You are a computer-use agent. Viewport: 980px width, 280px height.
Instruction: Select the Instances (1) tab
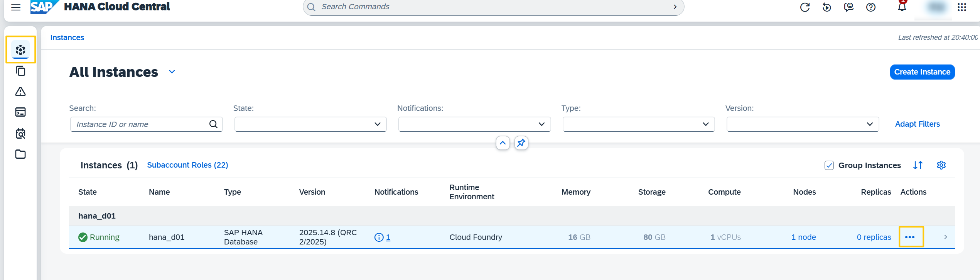[x=109, y=165]
